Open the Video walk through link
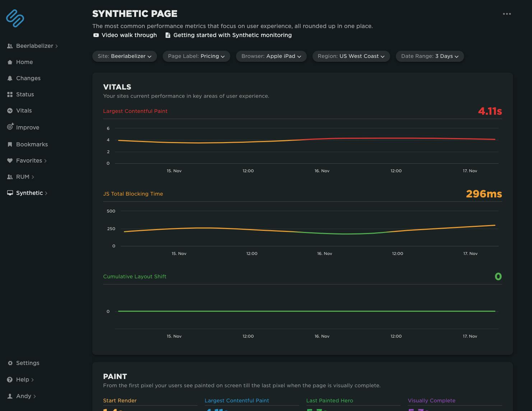This screenshot has height=411, width=532. (125, 35)
